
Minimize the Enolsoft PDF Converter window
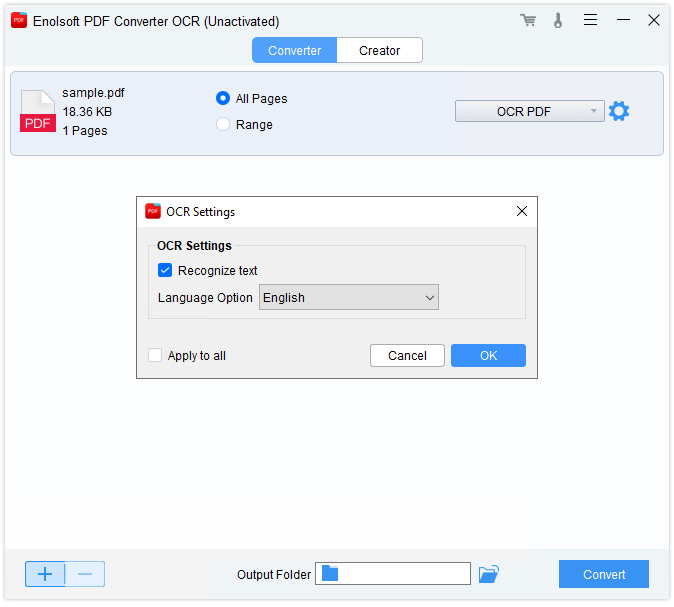(623, 20)
